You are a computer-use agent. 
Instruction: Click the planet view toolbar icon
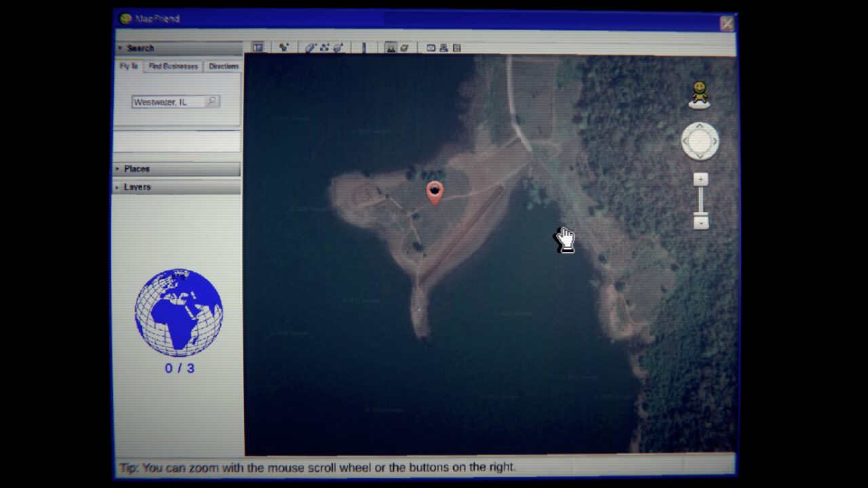click(404, 47)
